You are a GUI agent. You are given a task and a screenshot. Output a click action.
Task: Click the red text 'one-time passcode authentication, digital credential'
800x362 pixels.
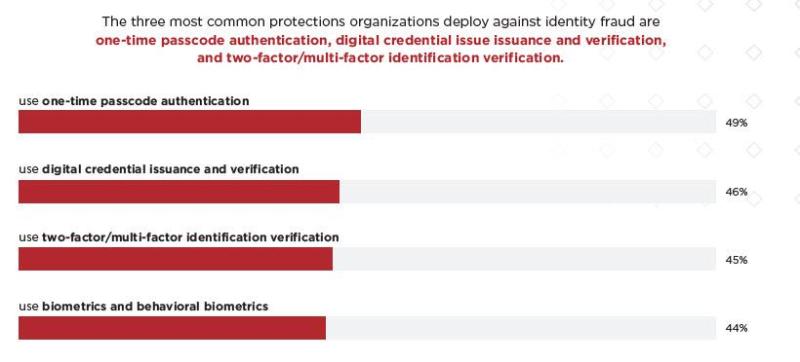[270, 40]
